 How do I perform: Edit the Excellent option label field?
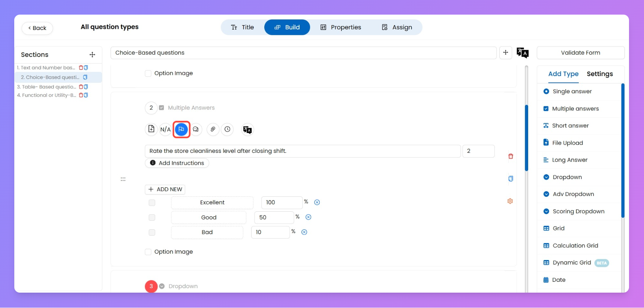[x=212, y=203]
